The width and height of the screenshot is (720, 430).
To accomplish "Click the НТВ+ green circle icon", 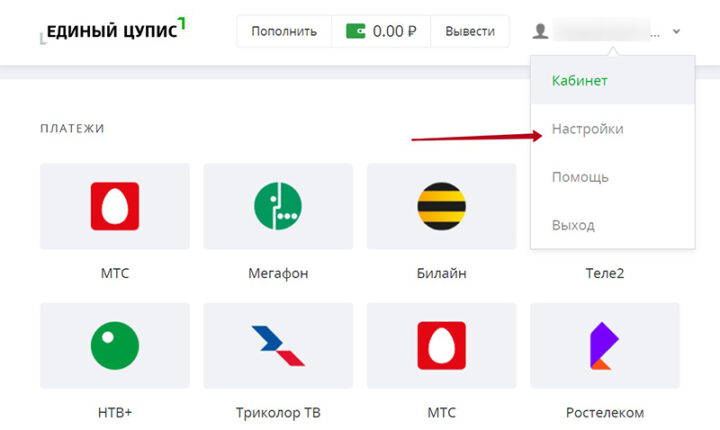I will tap(114, 346).
